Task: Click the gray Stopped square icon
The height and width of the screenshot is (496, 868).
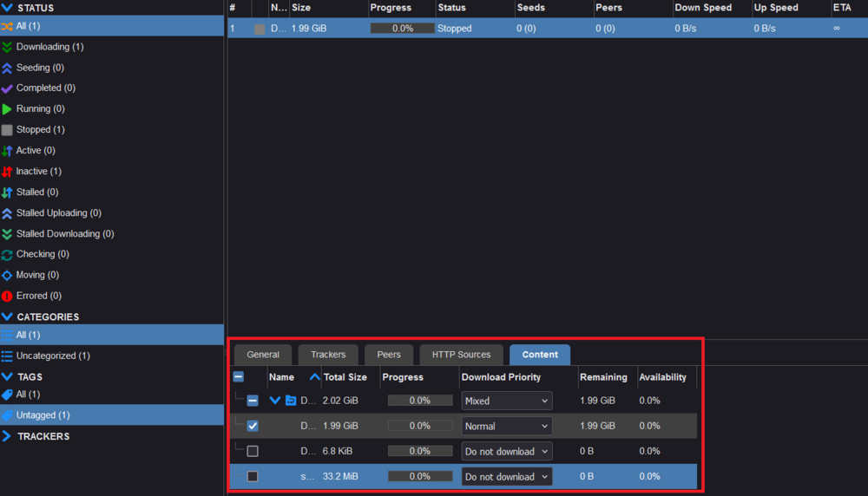Action: click(x=7, y=129)
